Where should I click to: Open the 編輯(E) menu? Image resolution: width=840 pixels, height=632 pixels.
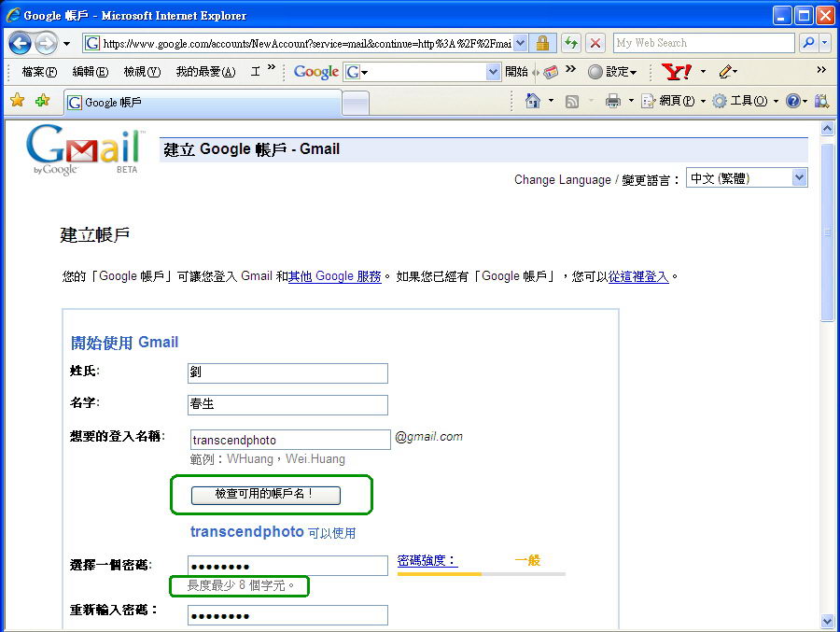coord(90,71)
